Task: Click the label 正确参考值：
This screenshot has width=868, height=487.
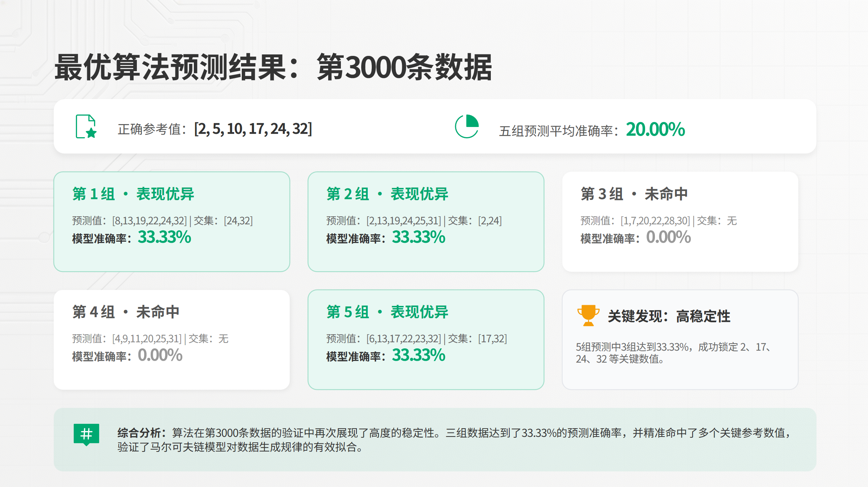Action: tap(153, 129)
